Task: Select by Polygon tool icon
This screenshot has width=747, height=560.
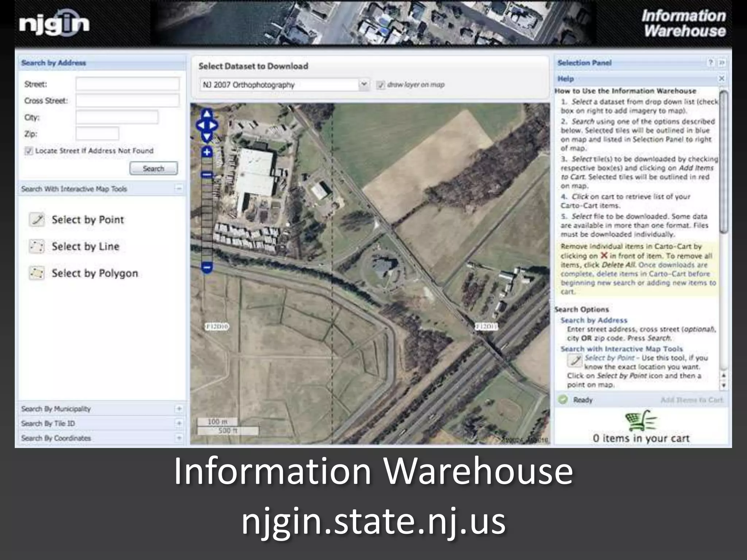Action: pyautogui.click(x=37, y=273)
